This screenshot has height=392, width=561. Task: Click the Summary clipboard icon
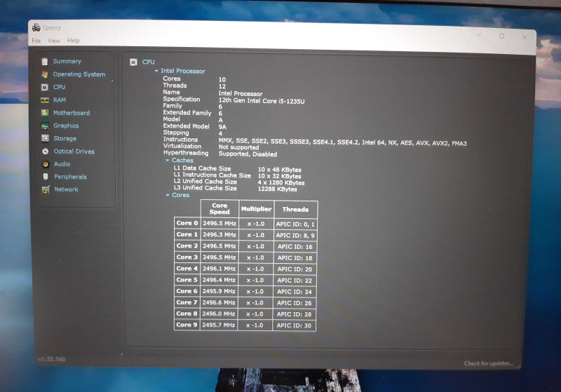pyautogui.click(x=44, y=62)
